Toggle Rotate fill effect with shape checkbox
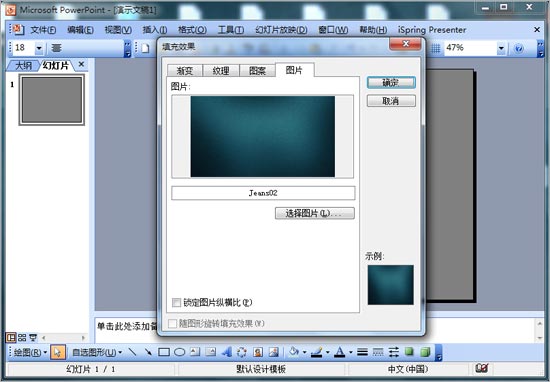550x382 pixels. (173, 323)
